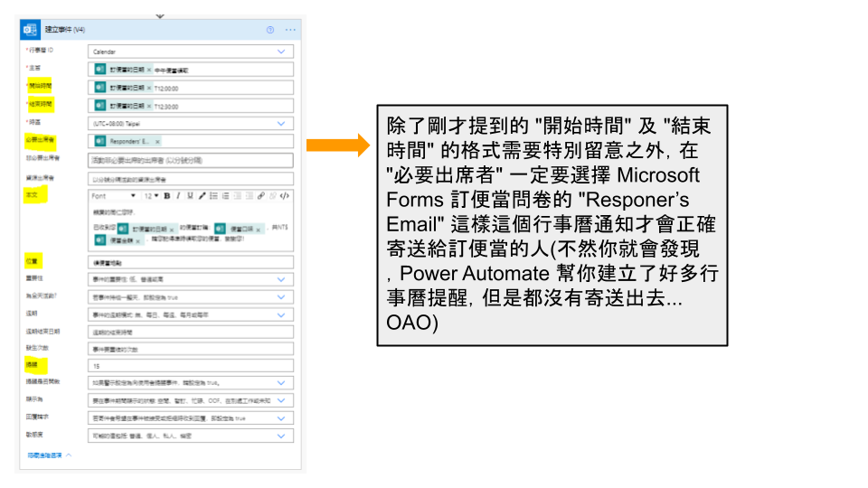Switch to the HTML code view icon
Screen dimensions: 868x488
(x=285, y=196)
